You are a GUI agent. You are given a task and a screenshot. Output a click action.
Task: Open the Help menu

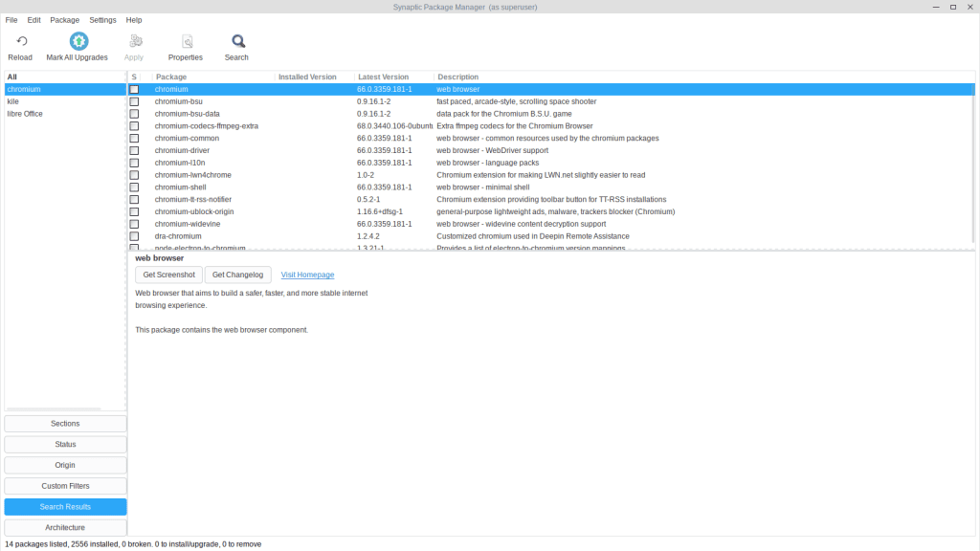pos(134,20)
